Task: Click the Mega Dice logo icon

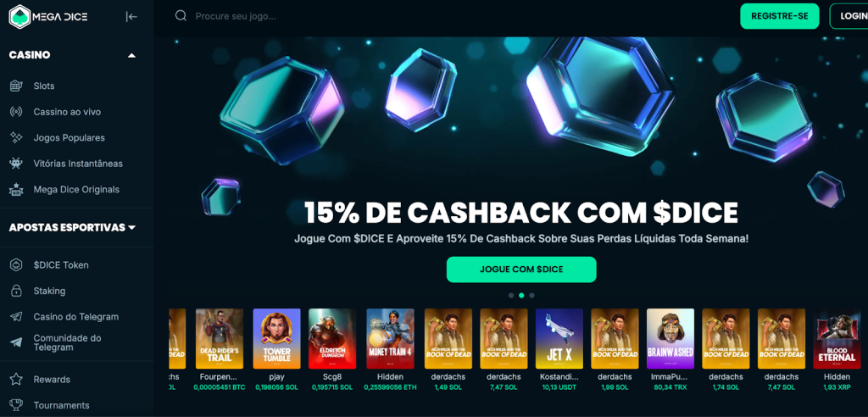Action: coord(19,17)
